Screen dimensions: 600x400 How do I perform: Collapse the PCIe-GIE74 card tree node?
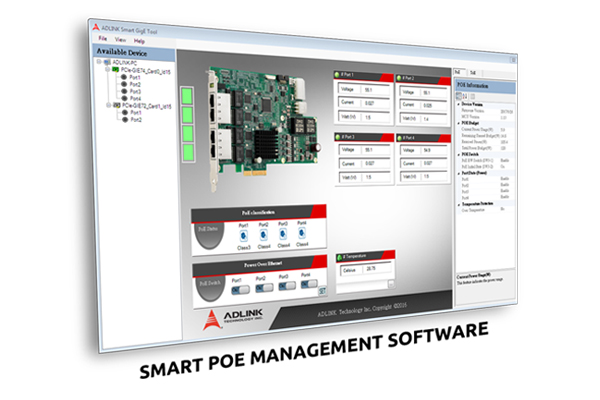pyautogui.click(x=105, y=68)
